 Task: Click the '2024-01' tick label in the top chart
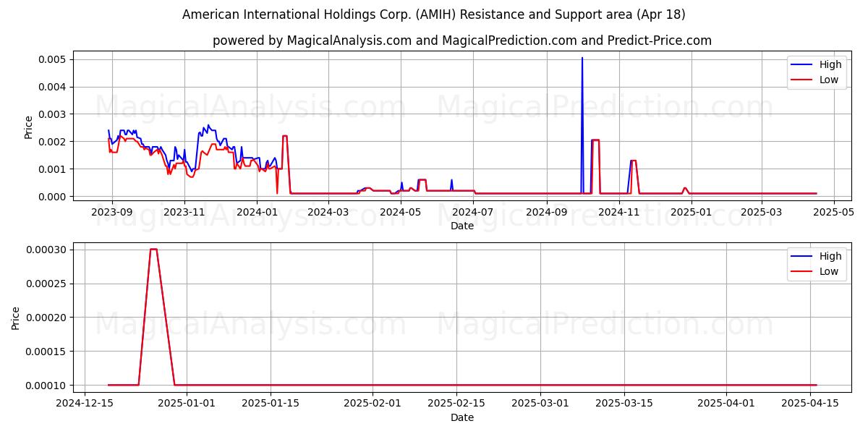tap(258, 212)
